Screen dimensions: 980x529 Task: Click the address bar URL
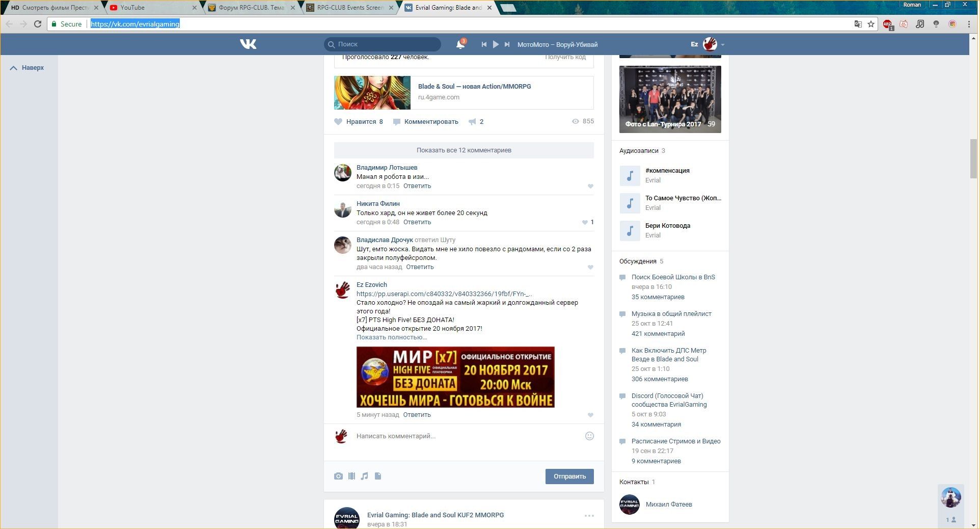[135, 24]
